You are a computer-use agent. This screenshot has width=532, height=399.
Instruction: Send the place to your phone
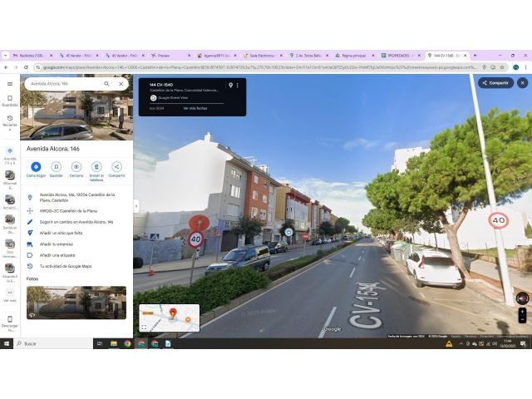click(96, 171)
